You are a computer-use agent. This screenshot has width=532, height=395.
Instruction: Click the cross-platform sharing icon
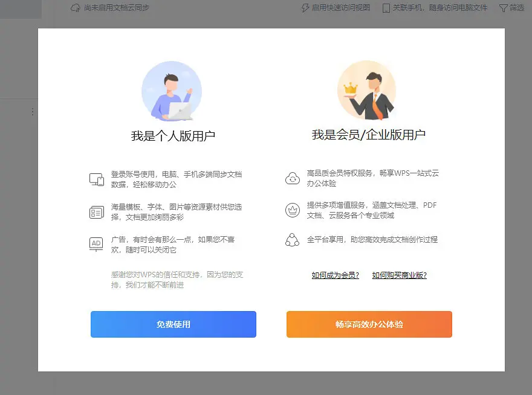tap(292, 240)
